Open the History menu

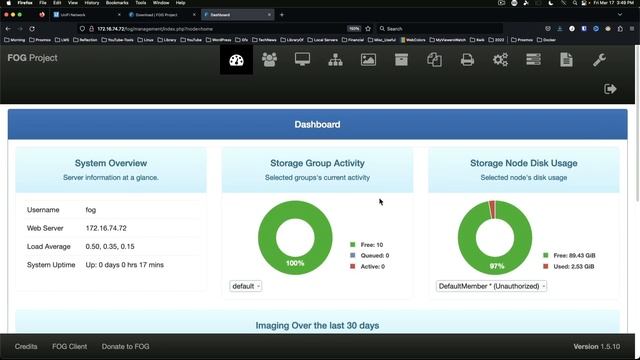point(91,3)
